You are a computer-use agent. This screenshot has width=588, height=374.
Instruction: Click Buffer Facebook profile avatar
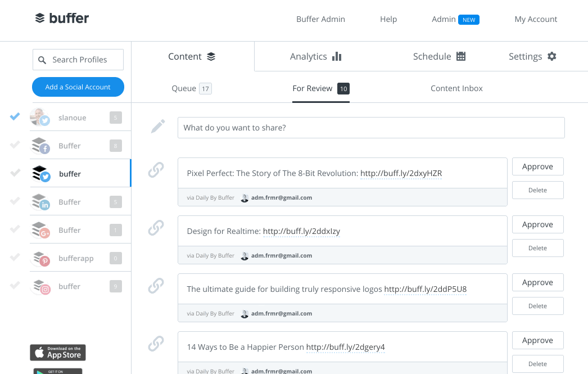tap(40, 146)
